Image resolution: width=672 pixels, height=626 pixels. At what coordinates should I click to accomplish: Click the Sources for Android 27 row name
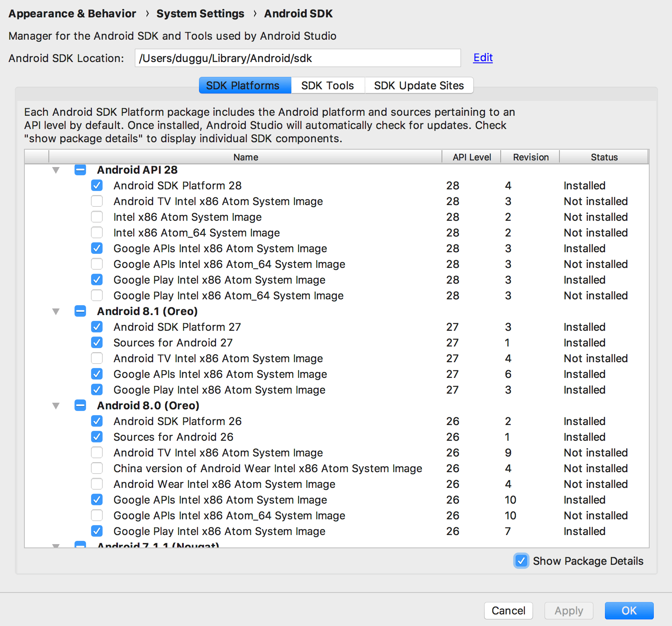click(x=173, y=343)
